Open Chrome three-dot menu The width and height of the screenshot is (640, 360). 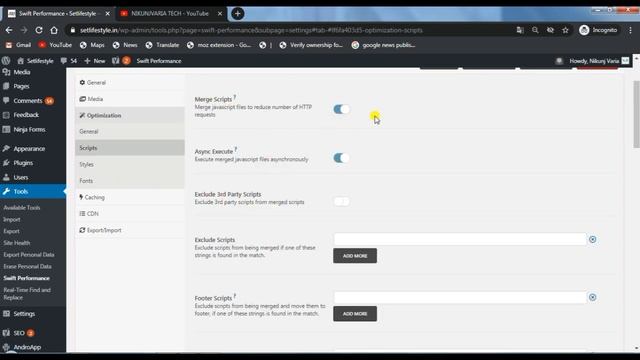click(x=631, y=30)
